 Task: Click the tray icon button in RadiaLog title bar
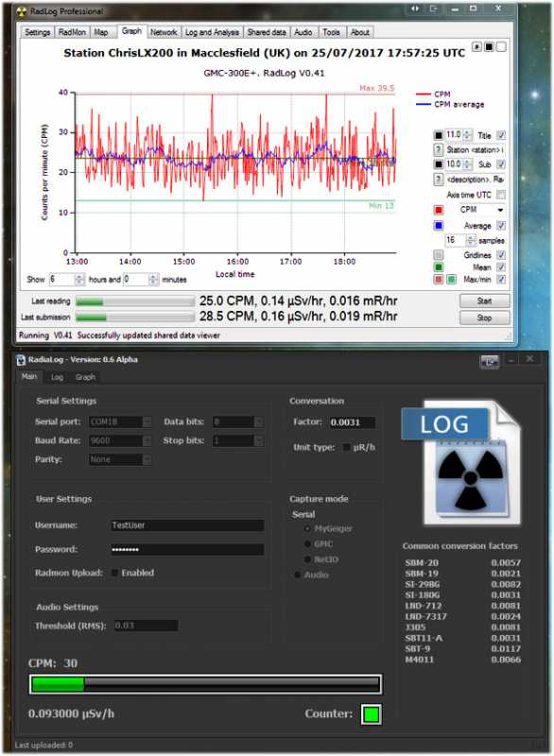point(490,362)
